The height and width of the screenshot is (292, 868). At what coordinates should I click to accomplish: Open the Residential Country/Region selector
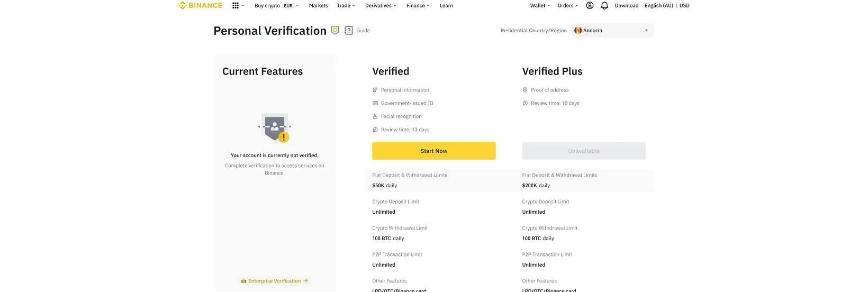(613, 31)
